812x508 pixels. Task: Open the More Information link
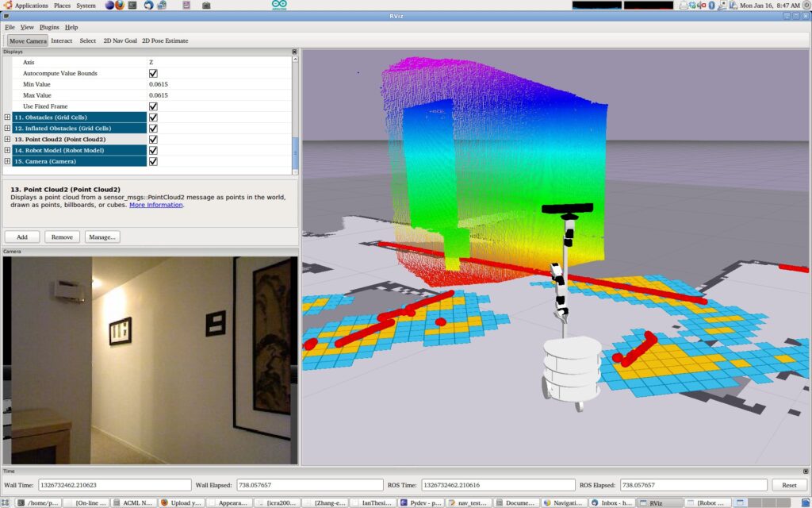point(156,205)
